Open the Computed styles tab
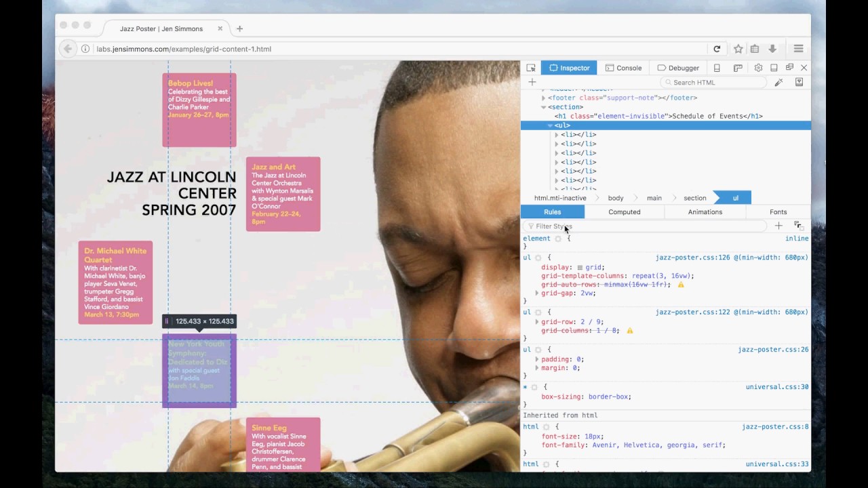This screenshot has height=488, width=868. coord(625,212)
